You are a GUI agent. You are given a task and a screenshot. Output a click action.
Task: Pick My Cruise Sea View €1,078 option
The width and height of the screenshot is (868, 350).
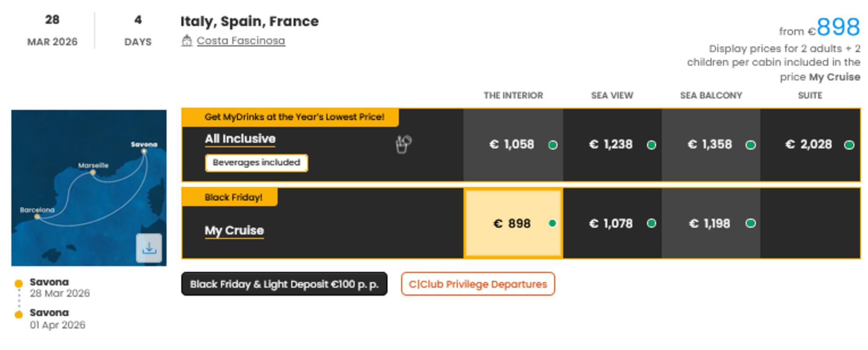(x=611, y=224)
